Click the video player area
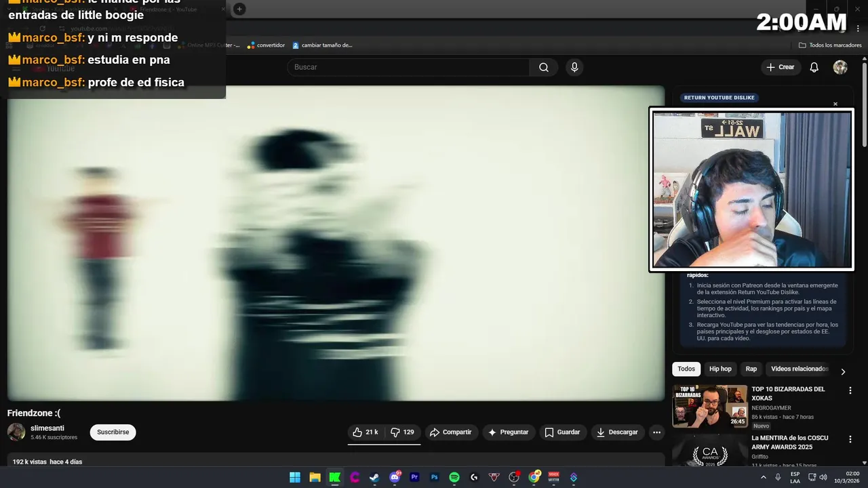This screenshot has height=488, width=868. click(336, 243)
